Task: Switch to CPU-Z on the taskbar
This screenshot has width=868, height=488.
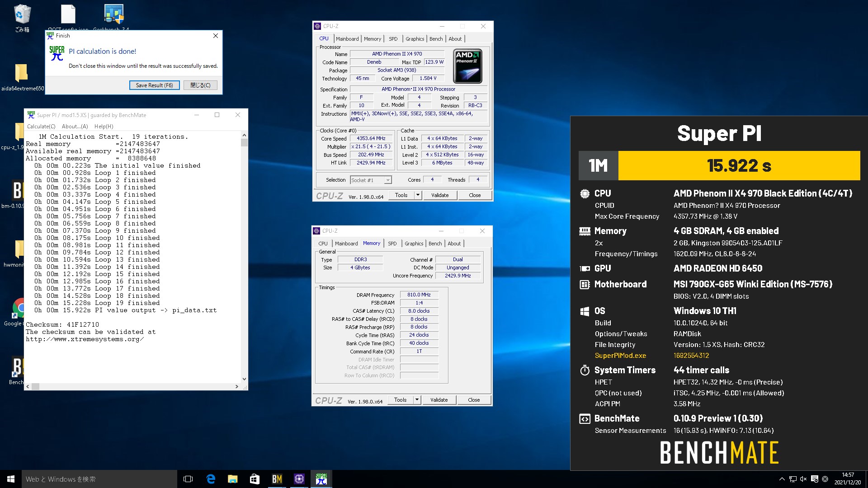Action: (299, 479)
